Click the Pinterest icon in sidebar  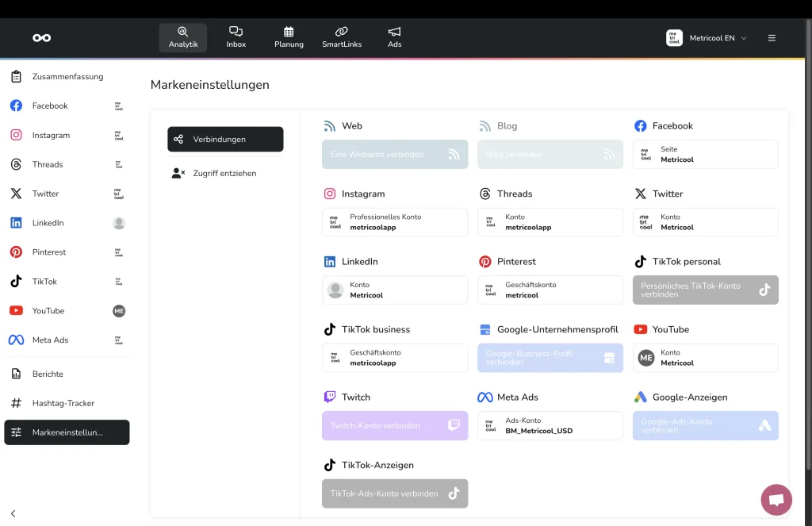pos(16,252)
